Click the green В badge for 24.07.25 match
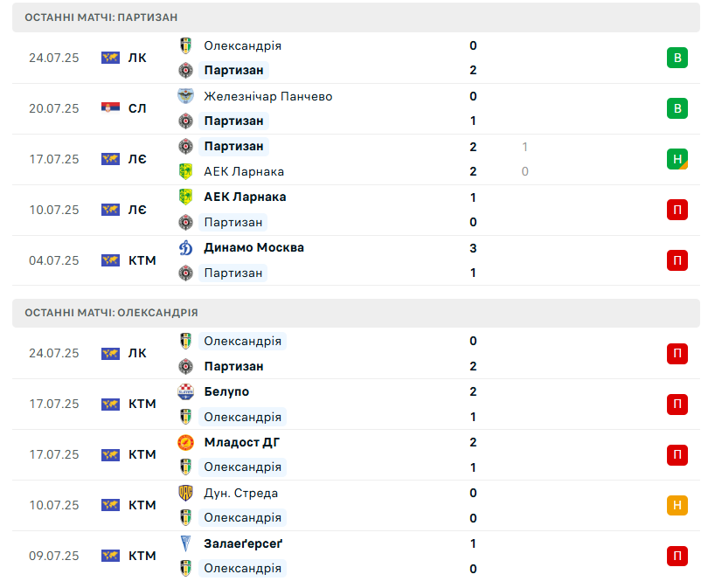 click(677, 58)
